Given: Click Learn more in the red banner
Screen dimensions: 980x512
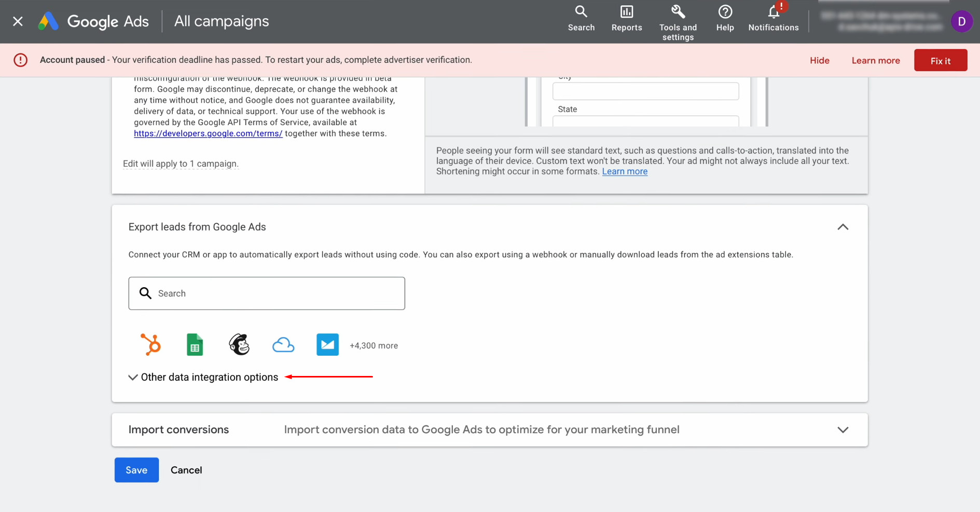Looking at the screenshot, I should coord(876,61).
